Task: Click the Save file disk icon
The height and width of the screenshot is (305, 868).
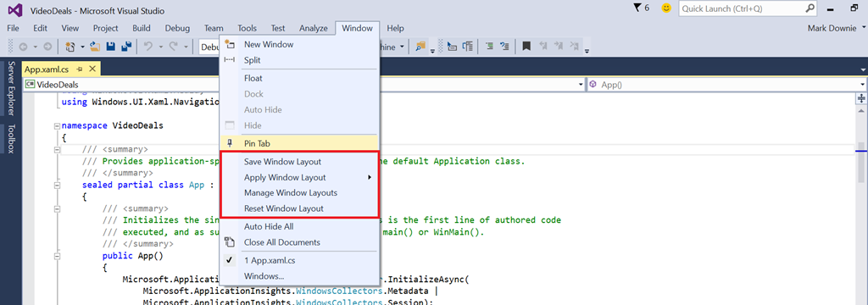Action: tap(111, 47)
